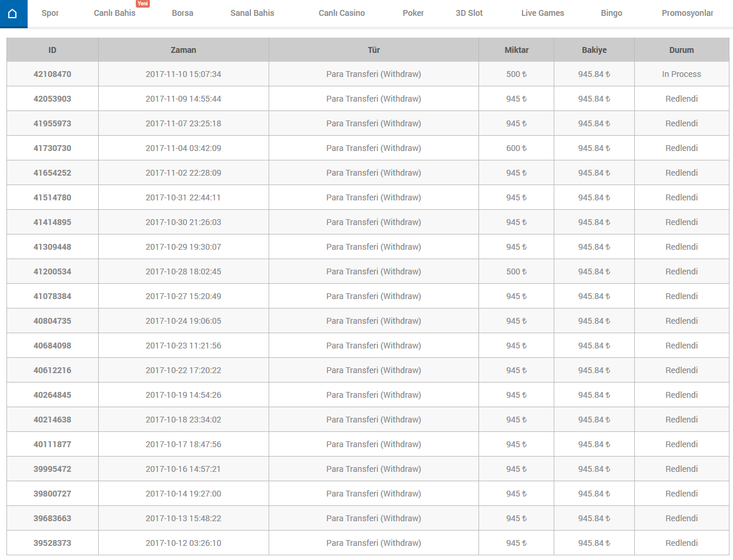Viewport: 733px width, 560px height.
Task: Click Redlendi status for ID 42053903
Action: tap(682, 99)
